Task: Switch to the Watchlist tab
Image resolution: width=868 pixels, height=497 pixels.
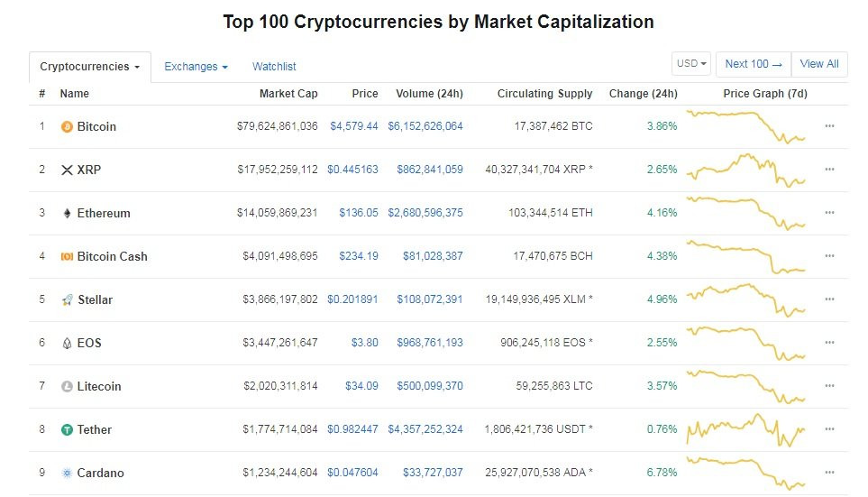Action: 274,67
